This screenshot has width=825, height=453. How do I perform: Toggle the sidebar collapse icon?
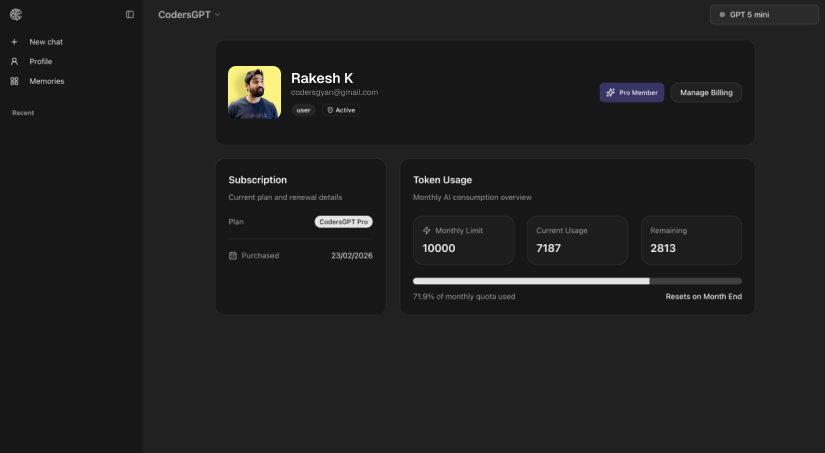tap(130, 15)
